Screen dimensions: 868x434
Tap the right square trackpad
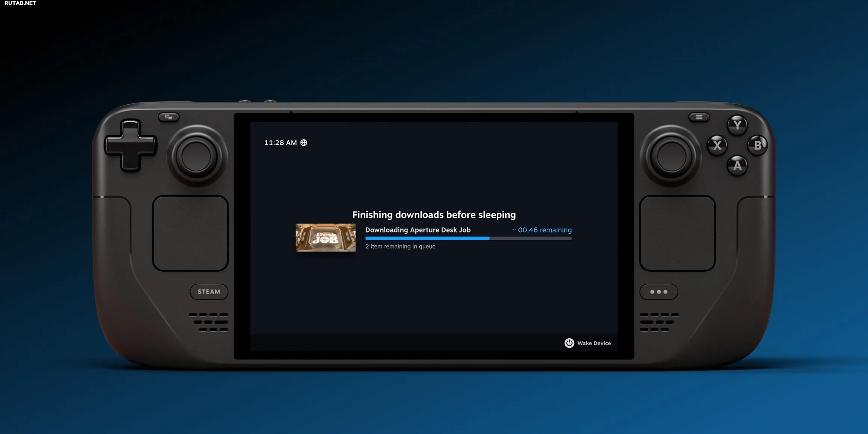[677, 233]
